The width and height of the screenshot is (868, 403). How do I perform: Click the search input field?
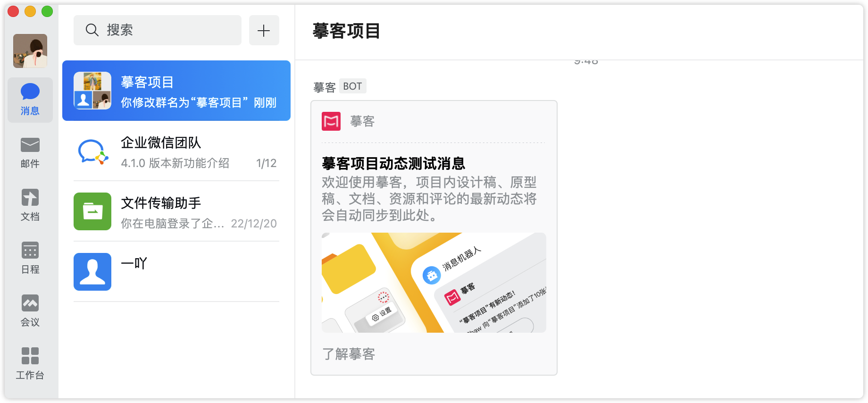click(158, 31)
